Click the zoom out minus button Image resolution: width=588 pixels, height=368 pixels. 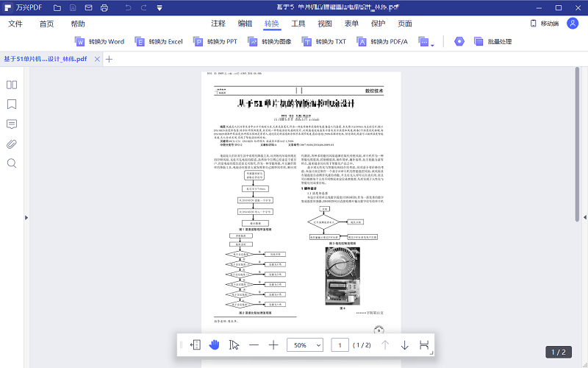tap(254, 344)
